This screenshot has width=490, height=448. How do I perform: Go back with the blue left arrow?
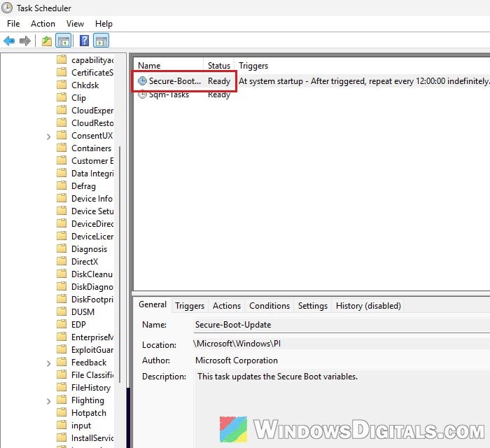coord(9,41)
